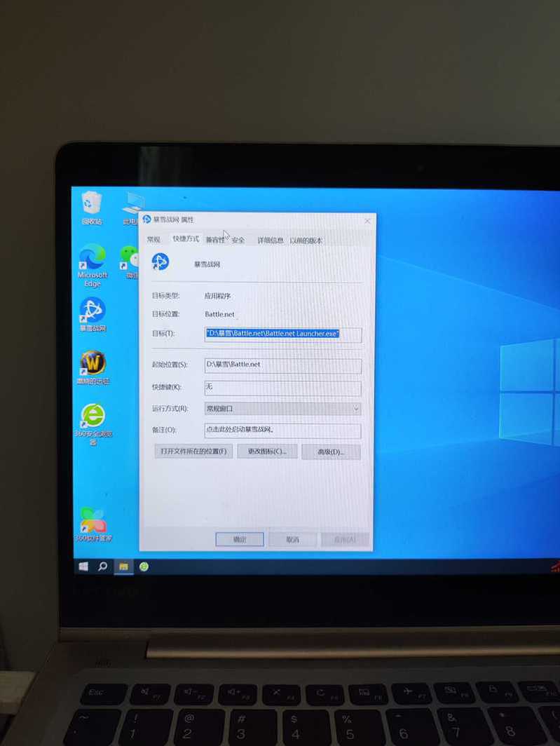Click the 高级(D)... button

[331, 452]
